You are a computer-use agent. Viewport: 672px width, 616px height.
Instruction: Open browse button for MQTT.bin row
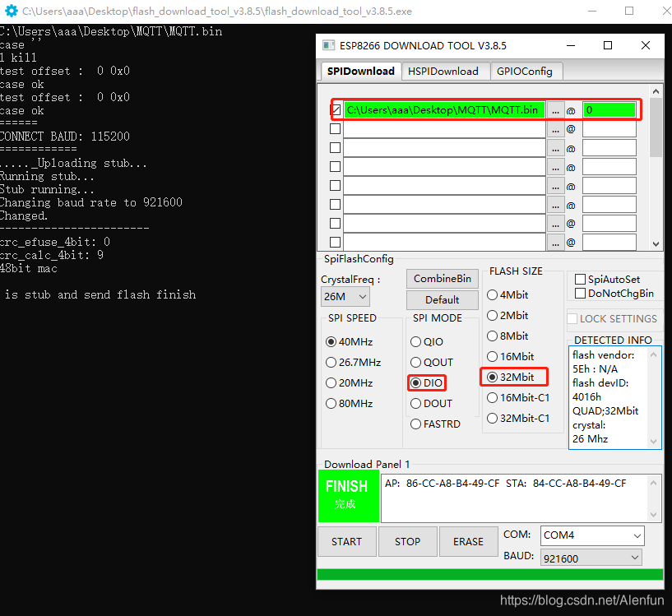pyautogui.click(x=555, y=110)
